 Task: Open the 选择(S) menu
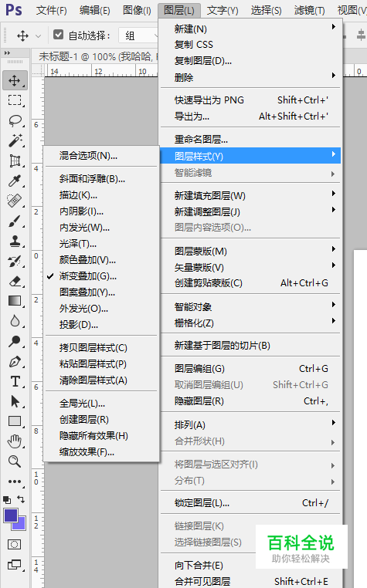pyautogui.click(x=267, y=10)
